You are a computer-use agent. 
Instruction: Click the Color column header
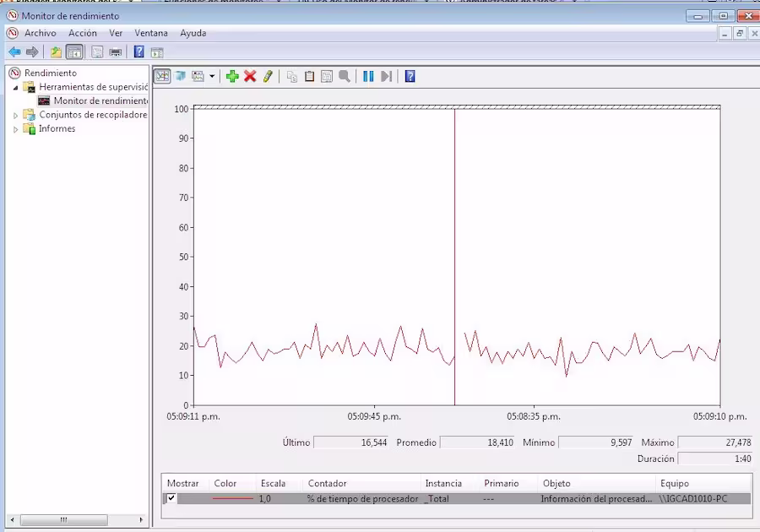point(225,483)
